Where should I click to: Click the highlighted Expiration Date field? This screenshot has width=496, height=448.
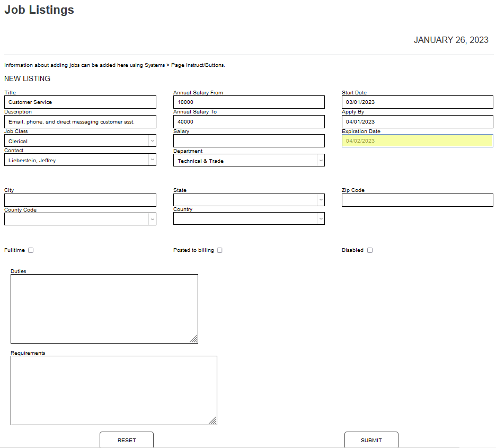(417, 140)
